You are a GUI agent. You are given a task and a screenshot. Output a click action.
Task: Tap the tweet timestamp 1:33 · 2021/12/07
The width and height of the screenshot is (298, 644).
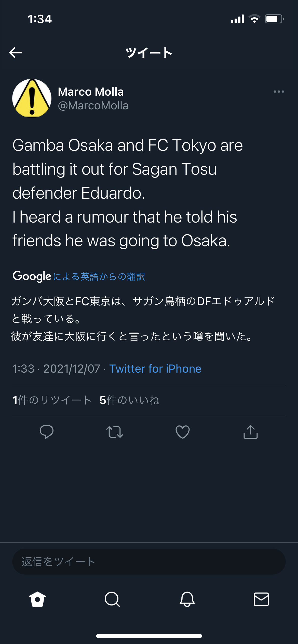pos(56,369)
